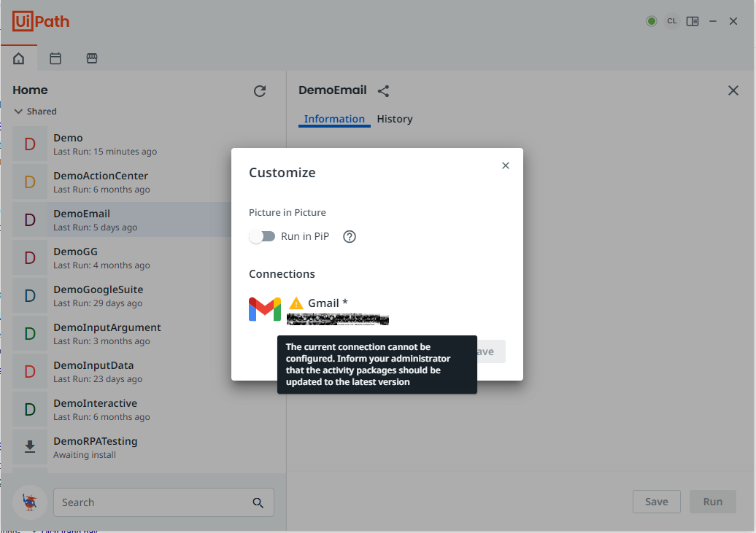
Task: Share the DemoEmail process
Action: pos(383,91)
